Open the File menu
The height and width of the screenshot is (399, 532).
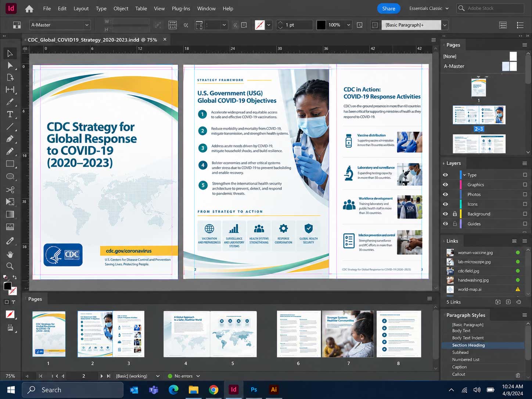[47, 8]
